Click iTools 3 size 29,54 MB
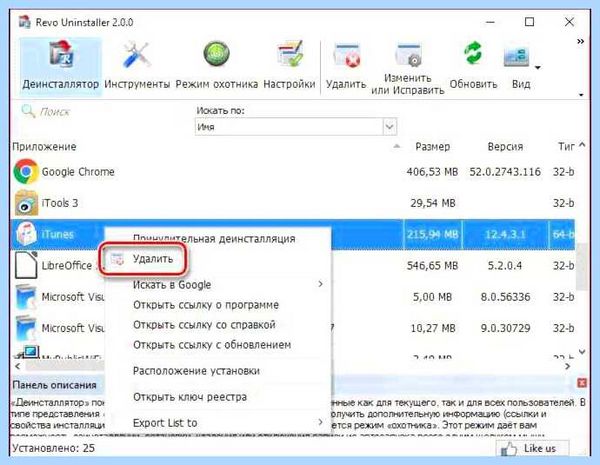Image resolution: width=600 pixels, height=465 pixels. [x=433, y=203]
